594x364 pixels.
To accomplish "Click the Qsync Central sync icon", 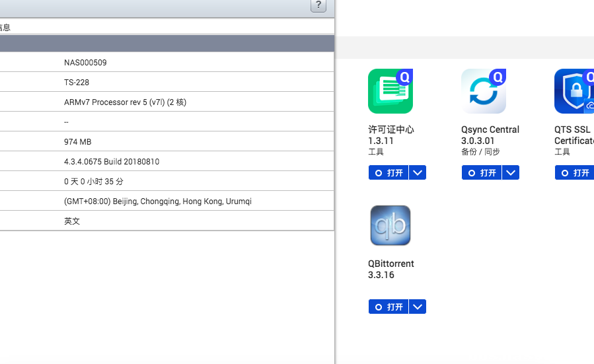I will tap(483, 91).
